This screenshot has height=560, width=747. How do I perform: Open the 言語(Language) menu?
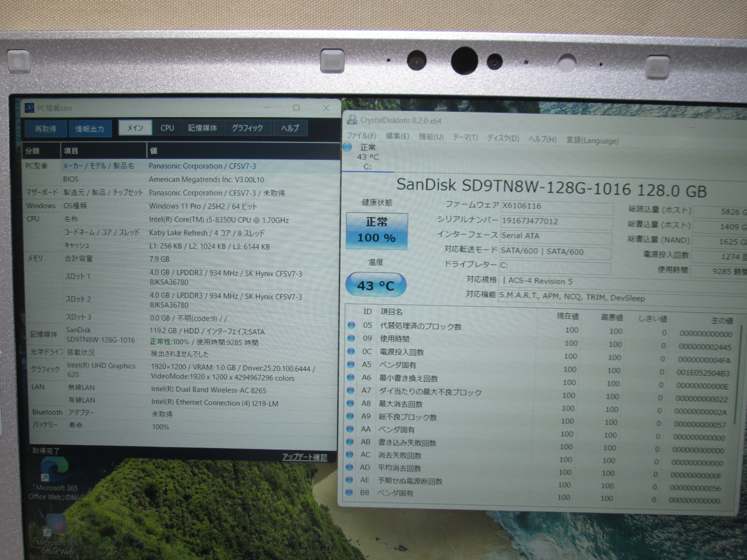coord(592,140)
